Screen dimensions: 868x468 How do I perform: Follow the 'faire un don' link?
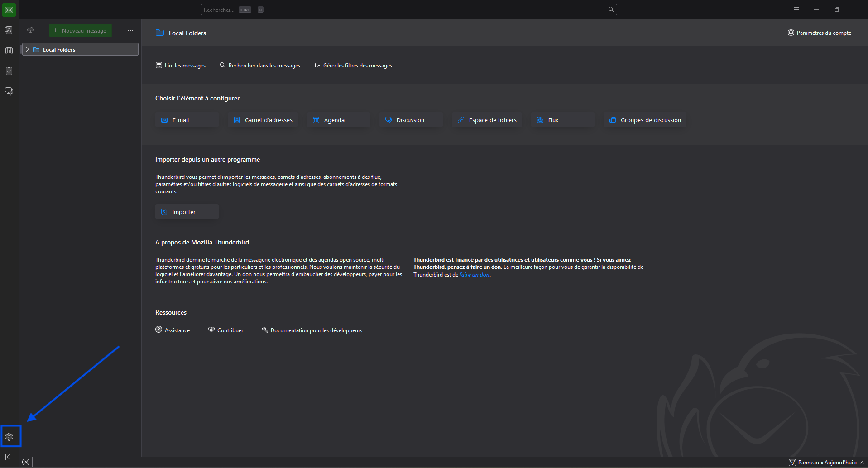475,275
